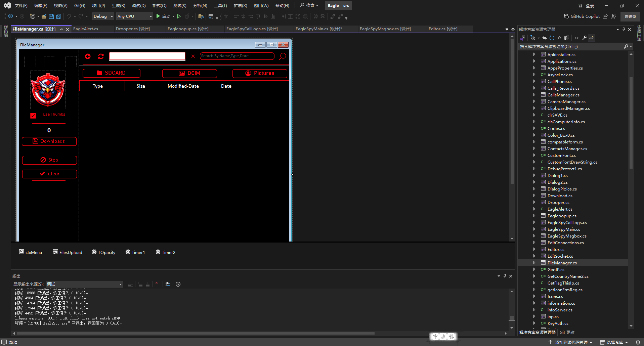Image resolution: width=644 pixels, height=346 pixels.
Task: Click the Save All toolbar icon
Action: (59, 16)
